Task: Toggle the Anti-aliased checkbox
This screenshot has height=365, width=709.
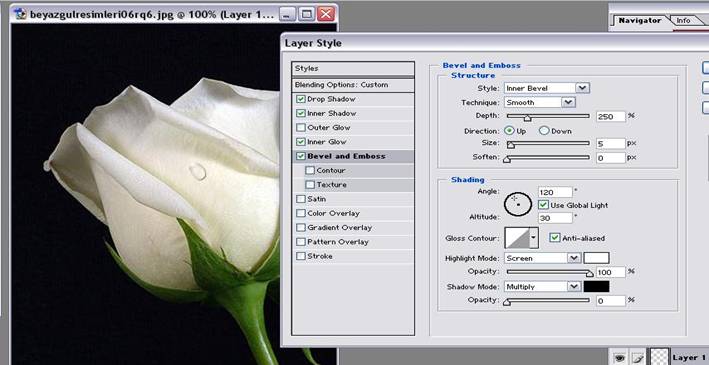Action: coord(555,237)
